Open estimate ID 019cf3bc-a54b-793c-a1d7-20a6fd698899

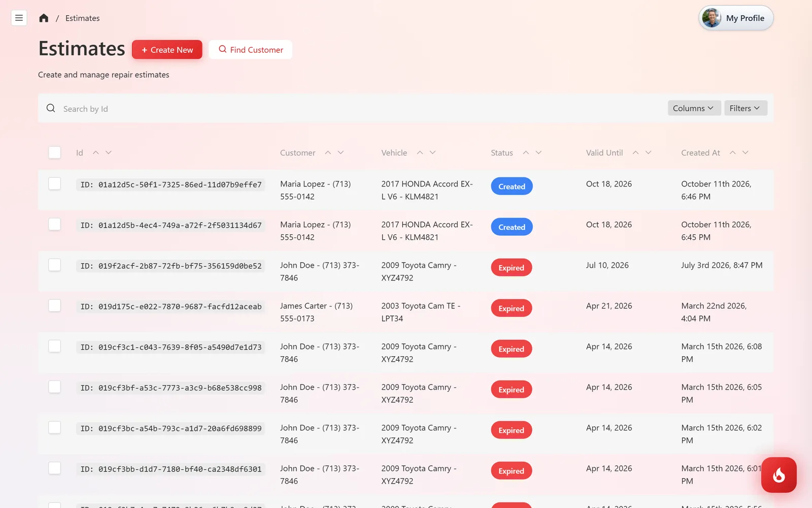(x=171, y=429)
